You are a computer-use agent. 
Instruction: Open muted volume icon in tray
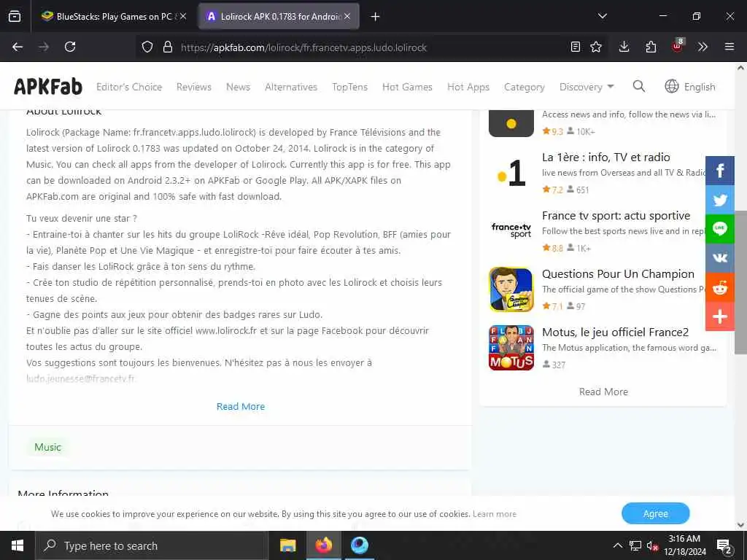tap(652, 545)
